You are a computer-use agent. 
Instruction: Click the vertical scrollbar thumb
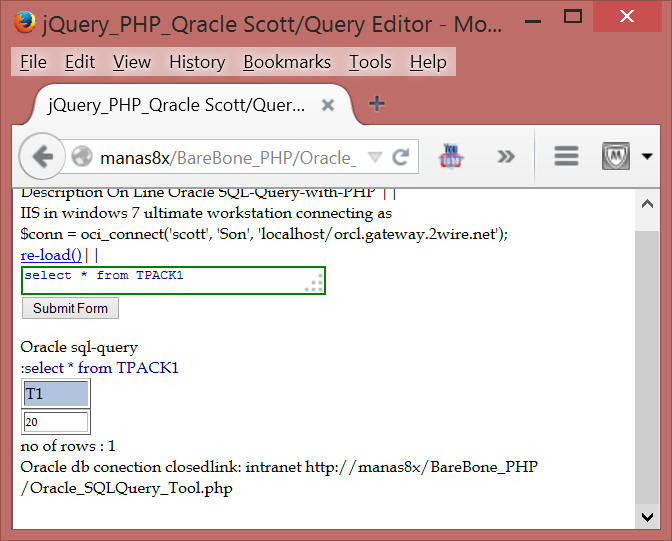pos(647,368)
